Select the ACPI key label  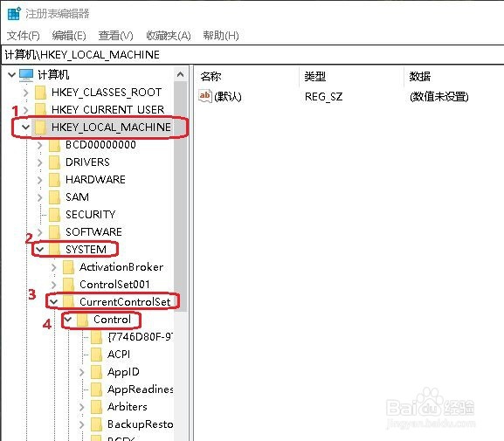[119, 355]
